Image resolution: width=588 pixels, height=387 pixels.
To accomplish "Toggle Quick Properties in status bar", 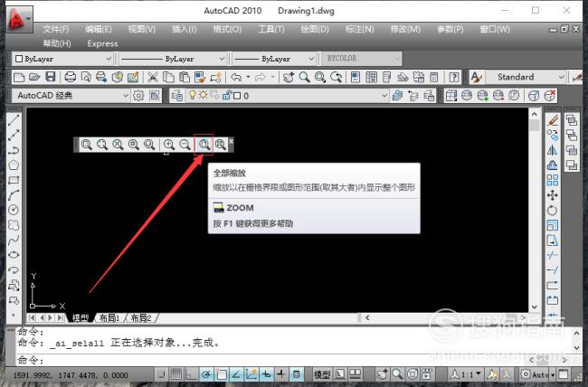I will pos(296,374).
